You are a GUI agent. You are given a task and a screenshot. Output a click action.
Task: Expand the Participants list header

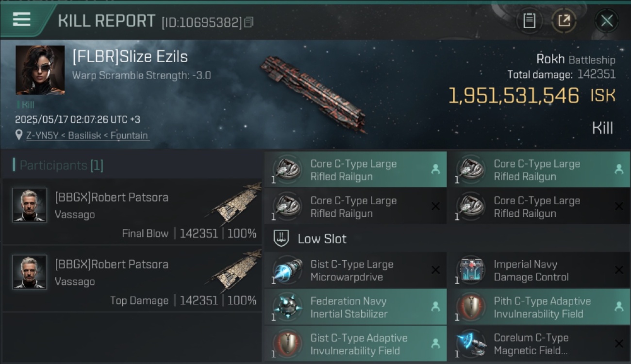click(x=58, y=165)
